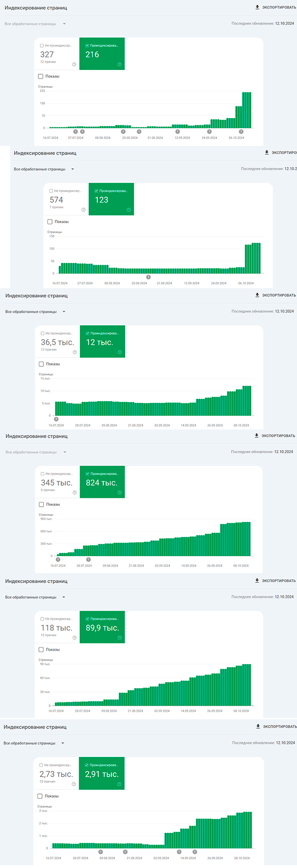Click help icon on the 118 тыс. tile
The height and width of the screenshot is (868, 297).
tap(74, 638)
